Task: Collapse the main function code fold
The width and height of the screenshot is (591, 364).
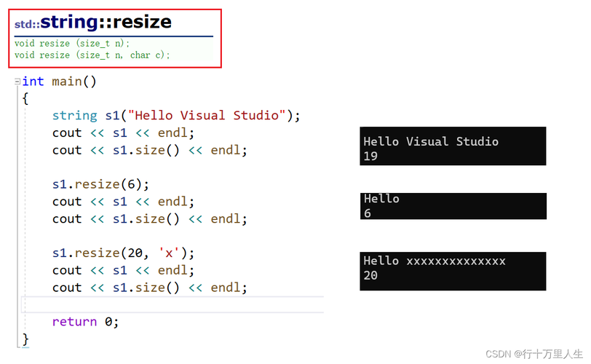Action: 17,82
